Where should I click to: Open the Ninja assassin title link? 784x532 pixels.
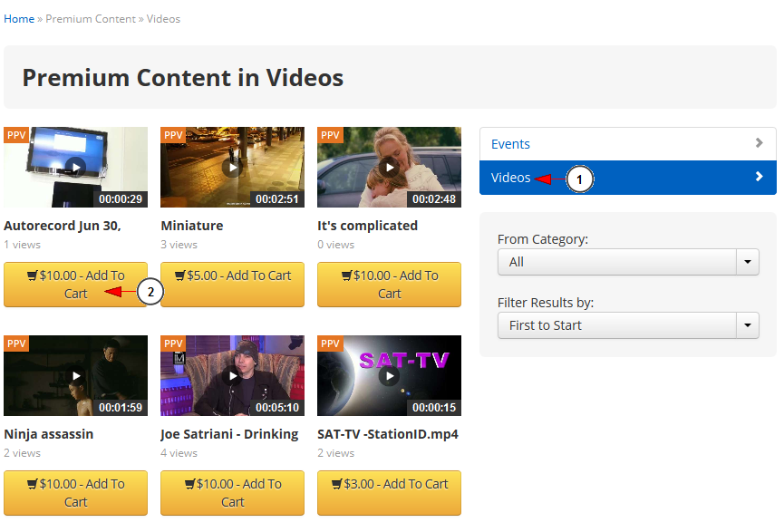(49, 434)
